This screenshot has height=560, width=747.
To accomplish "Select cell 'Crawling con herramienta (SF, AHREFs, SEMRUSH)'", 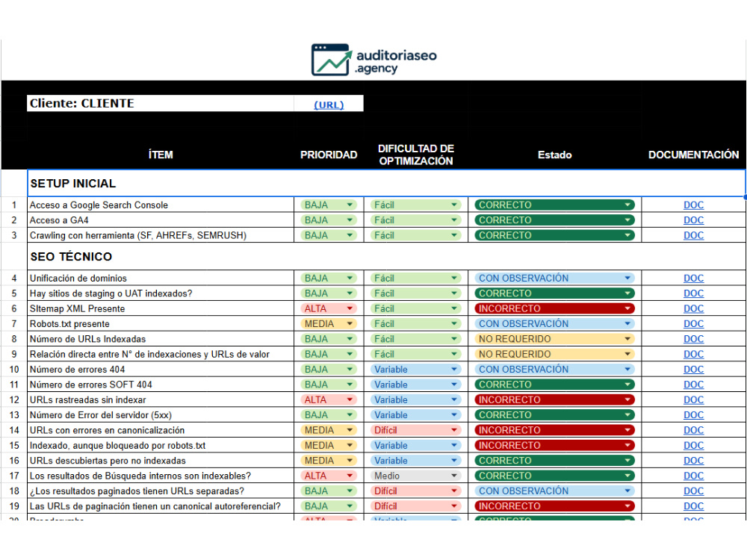I will tap(161, 235).
